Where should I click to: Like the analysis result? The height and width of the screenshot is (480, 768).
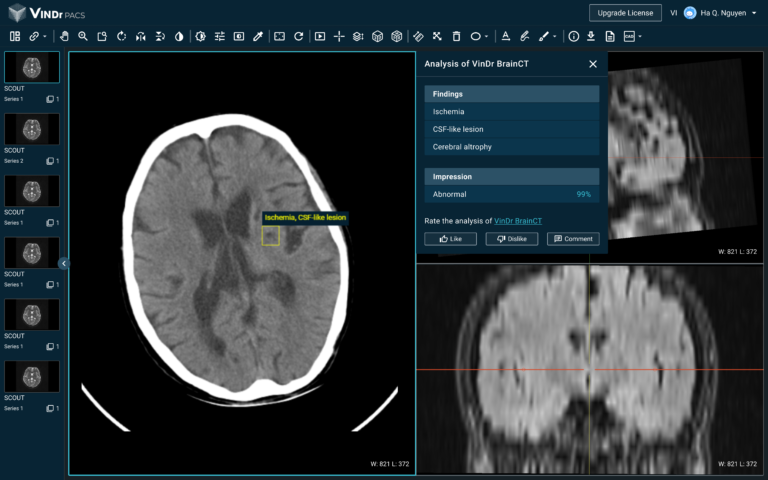pyautogui.click(x=450, y=239)
